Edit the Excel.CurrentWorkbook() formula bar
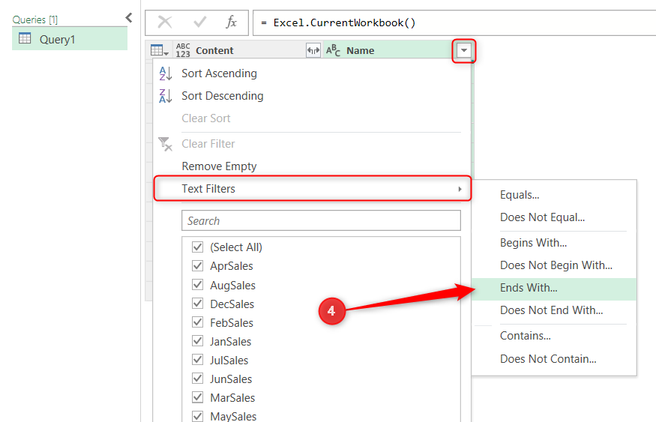The width and height of the screenshot is (656, 422). click(x=454, y=23)
